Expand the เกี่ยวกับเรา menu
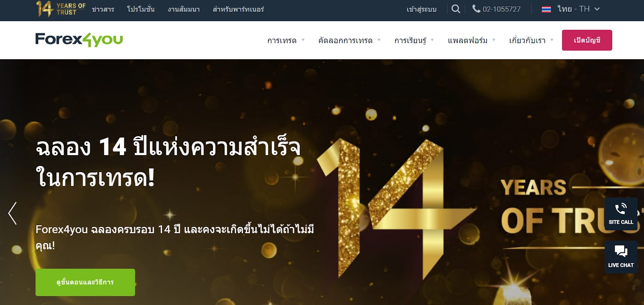The image size is (644, 305). click(531, 40)
